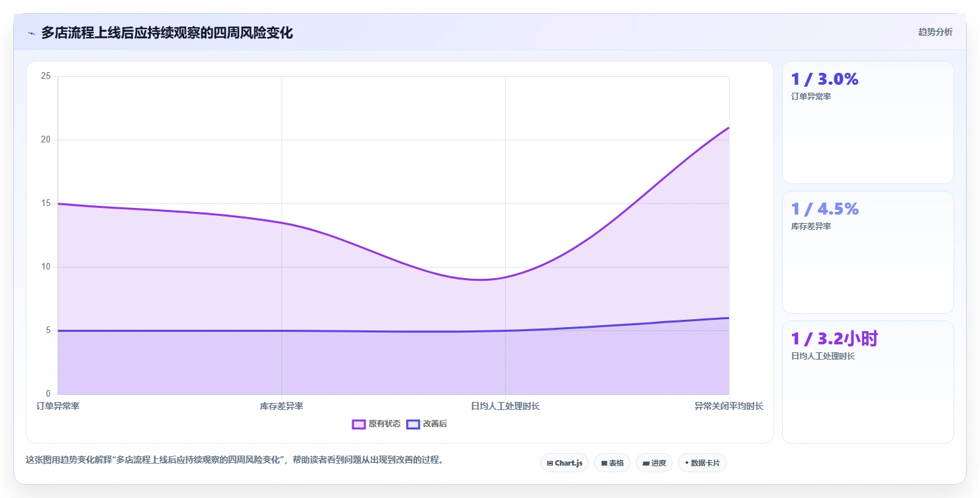Toggle the 改善后 legend swatch
980x498 pixels.
(413, 424)
